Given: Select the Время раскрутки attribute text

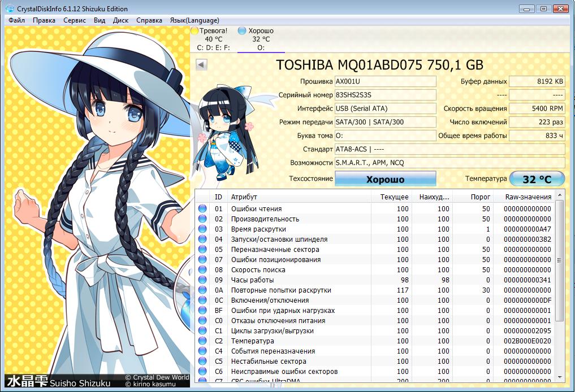Looking at the screenshot, I should pos(258,229).
